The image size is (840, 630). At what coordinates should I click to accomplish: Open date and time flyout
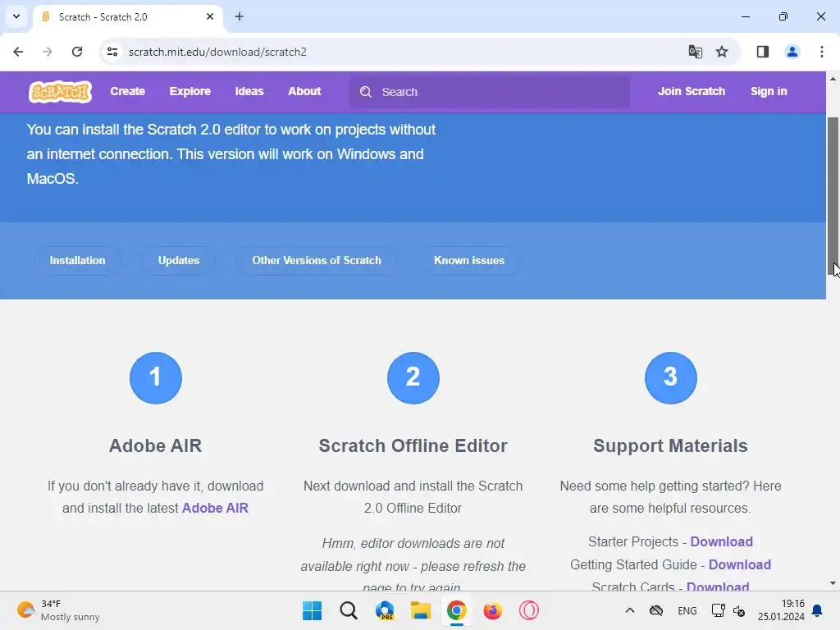click(x=781, y=610)
